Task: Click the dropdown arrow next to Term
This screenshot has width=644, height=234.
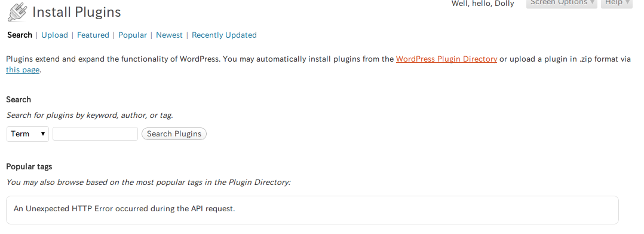Action: tap(43, 134)
